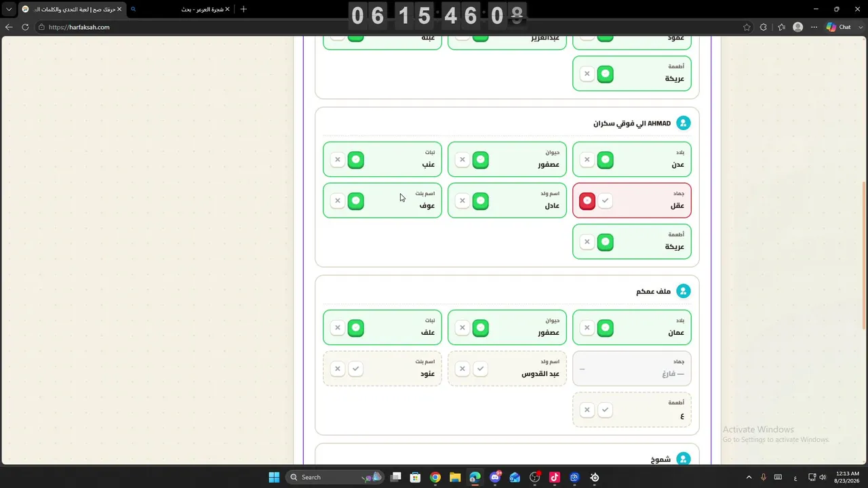Open Discord from taskbar
Image resolution: width=868 pixels, height=488 pixels.
[x=495, y=477]
